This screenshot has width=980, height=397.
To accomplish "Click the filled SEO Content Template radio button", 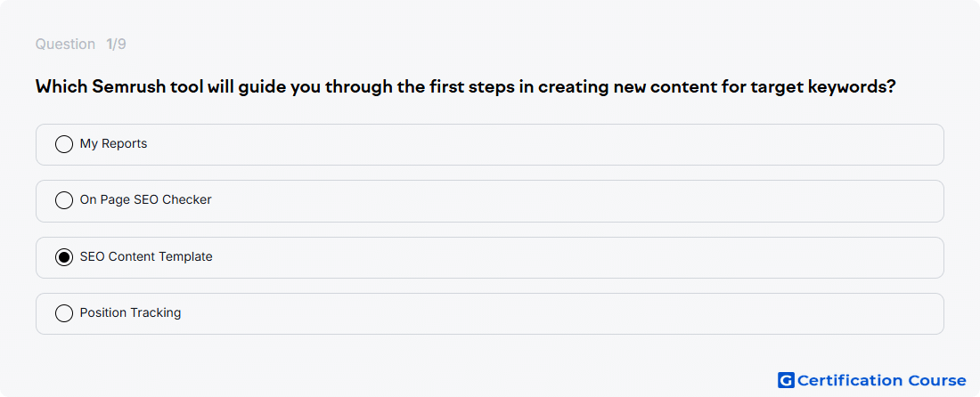I will tap(64, 257).
